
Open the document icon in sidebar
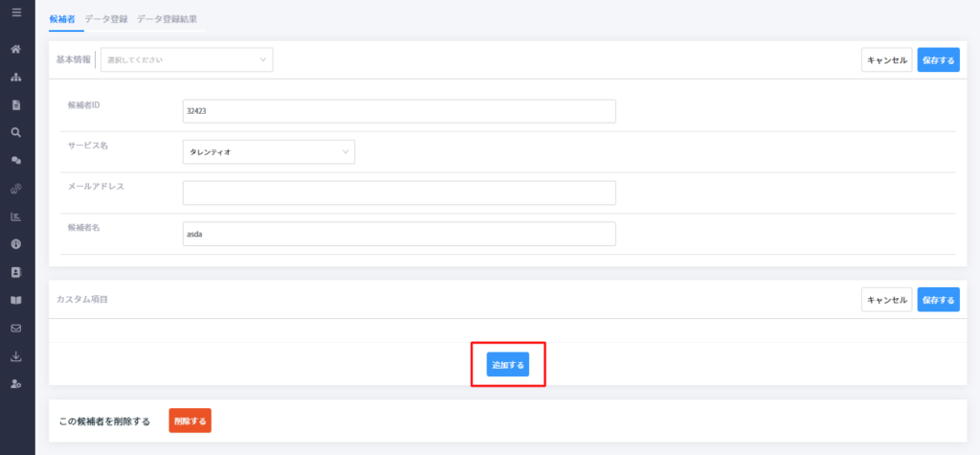[17, 104]
